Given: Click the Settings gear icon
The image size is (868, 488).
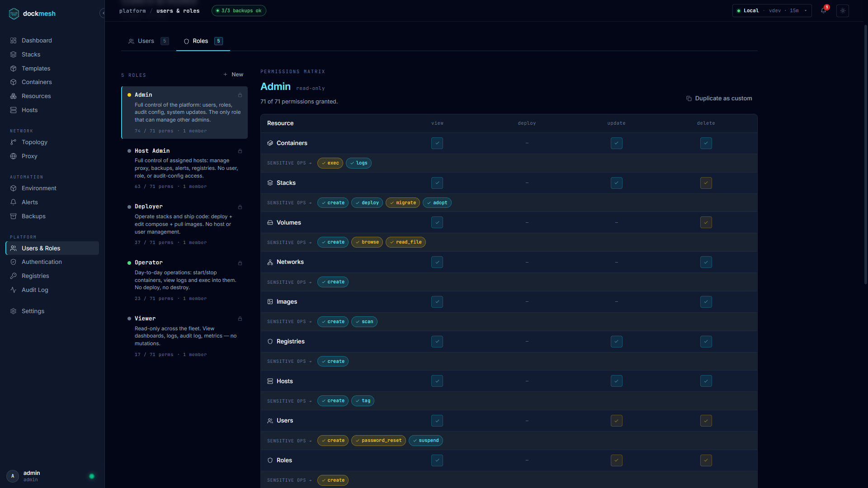Looking at the screenshot, I should (14, 311).
